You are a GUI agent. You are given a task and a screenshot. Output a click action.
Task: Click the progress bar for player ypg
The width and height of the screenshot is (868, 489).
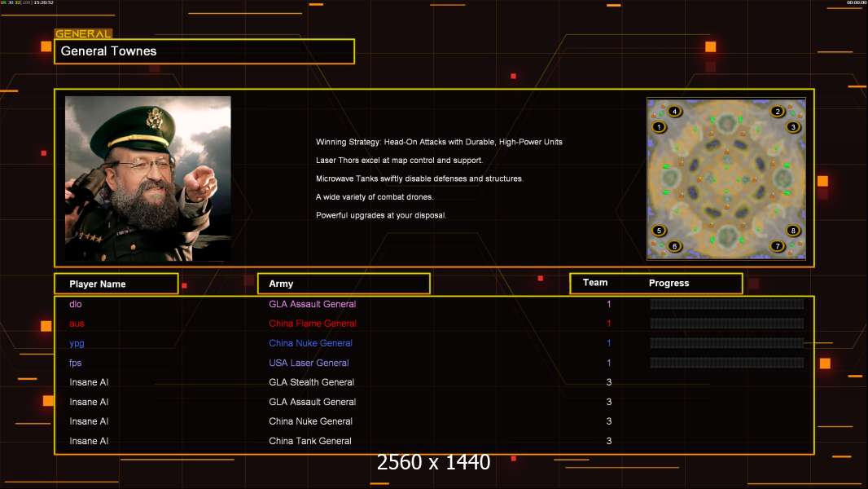coord(727,343)
